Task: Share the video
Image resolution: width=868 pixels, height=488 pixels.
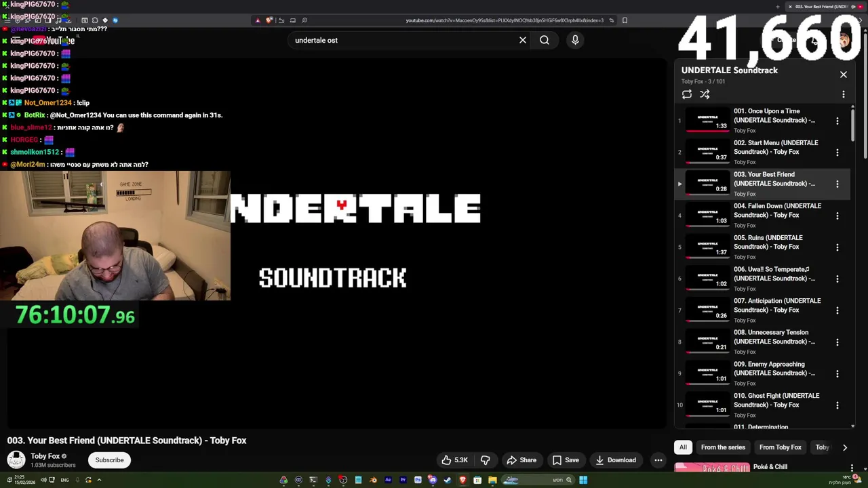Action: pyautogui.click(x=521, y=460)
